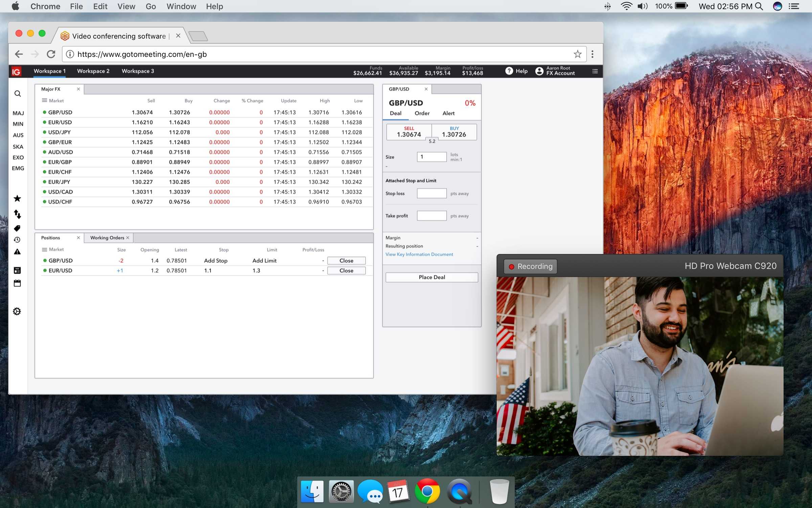
Task: Bookmark page with the star icon
Action: pyautogui.click(x=578, y=54)
